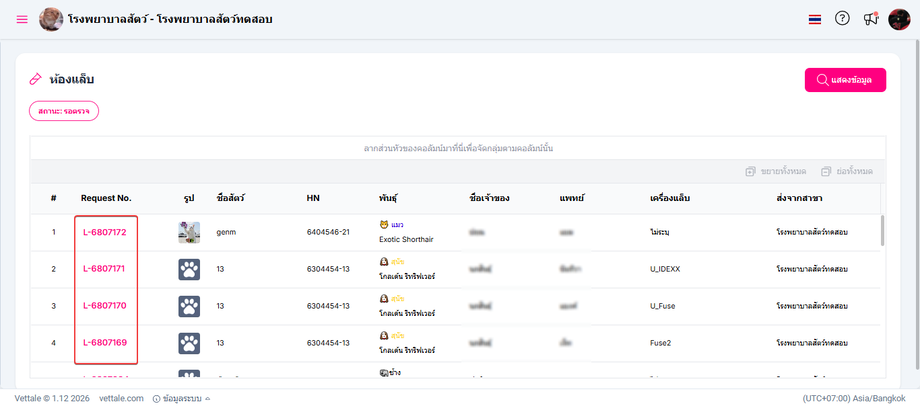Screen dimensions: 920x408
Task: Click cat species icon beside แมว
Action: [384, 225]
